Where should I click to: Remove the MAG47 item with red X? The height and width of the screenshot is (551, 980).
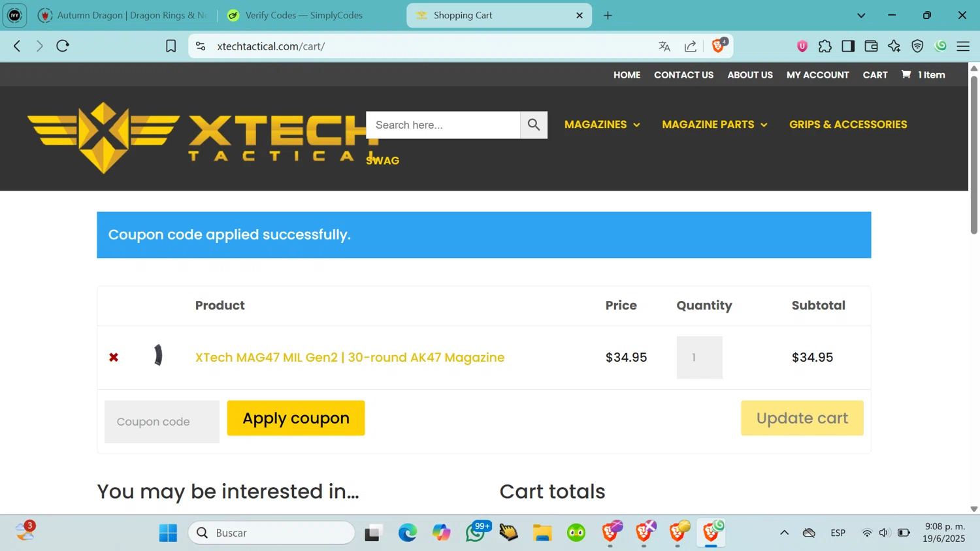click(114, 357)
